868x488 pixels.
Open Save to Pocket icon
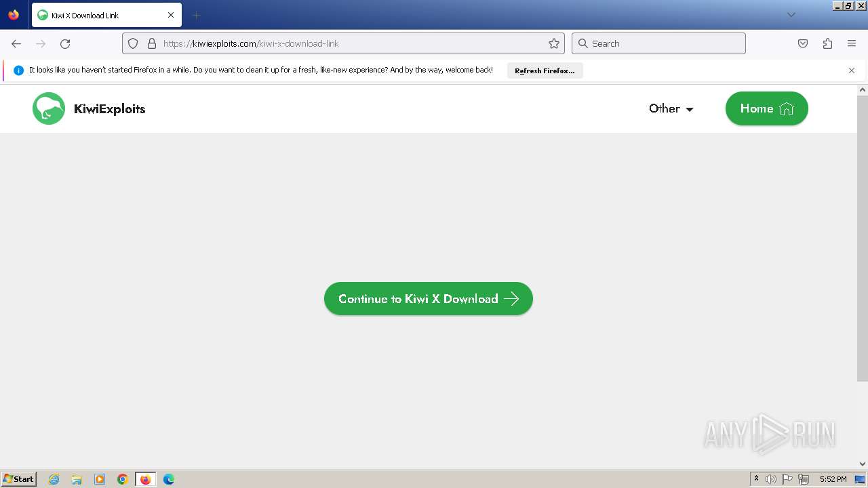803,43
